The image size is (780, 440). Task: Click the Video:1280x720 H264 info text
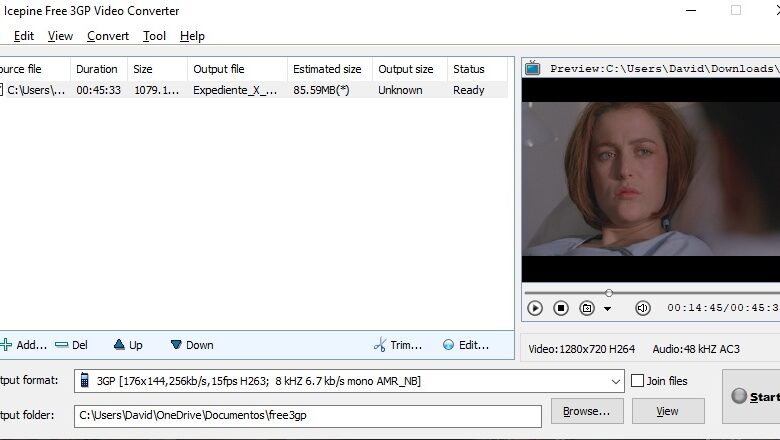582,349
